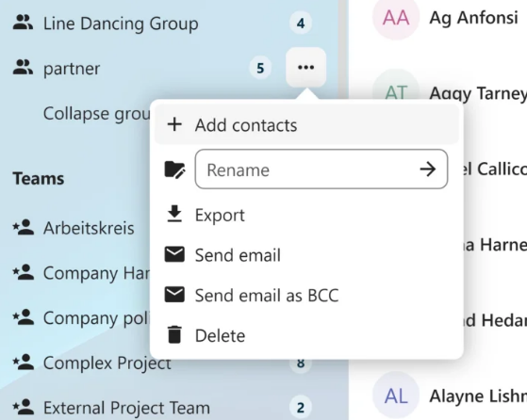Click the partner group count 5
This screenshot has width=527, height=420.
260,68
